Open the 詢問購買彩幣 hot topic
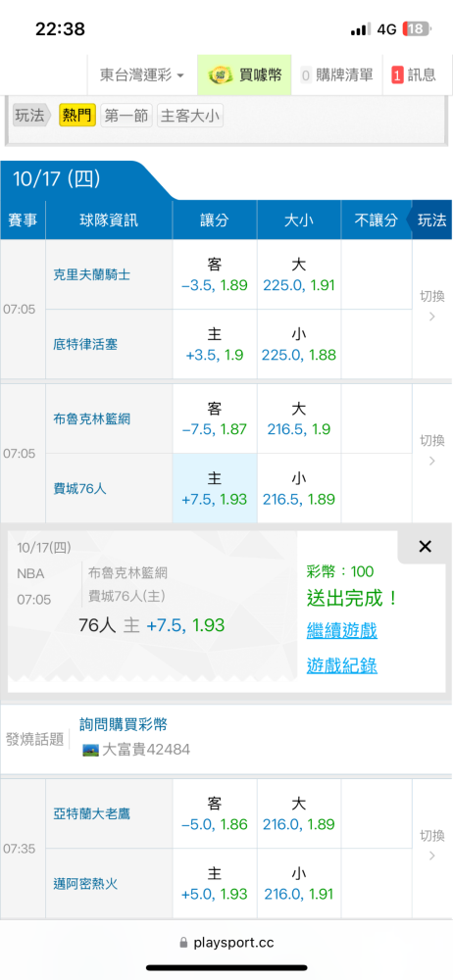The height and width of the screenshot is (980, 453). pos(124,724)
